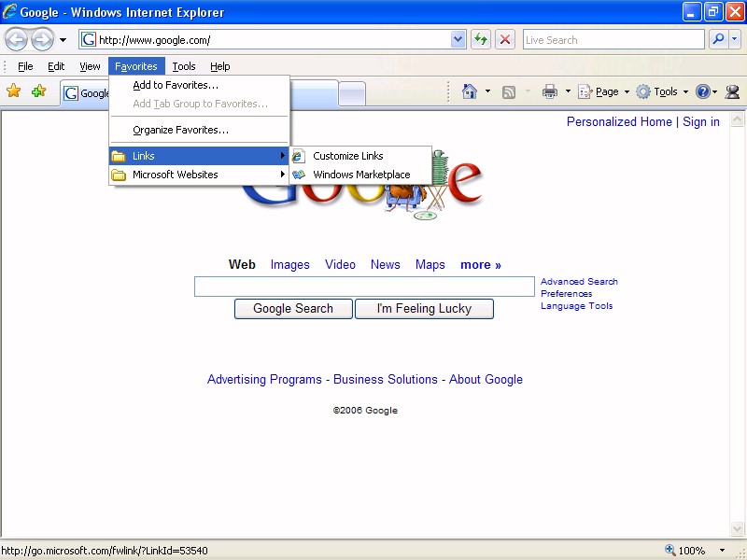Viewport: 747px width, 560px height.
Task: Click the Live Search magnifier button
Action: point(718,39)
